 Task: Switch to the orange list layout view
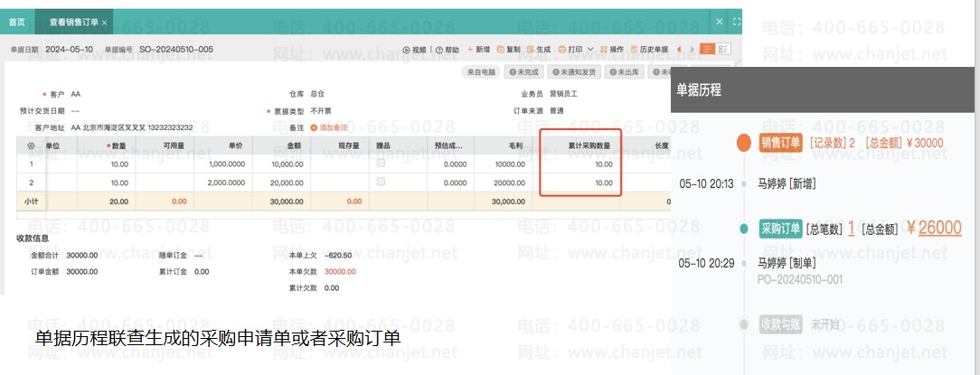708,49
